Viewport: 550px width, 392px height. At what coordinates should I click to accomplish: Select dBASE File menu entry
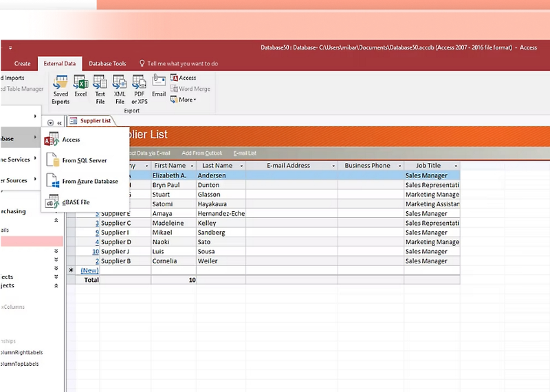pos(85,202)
